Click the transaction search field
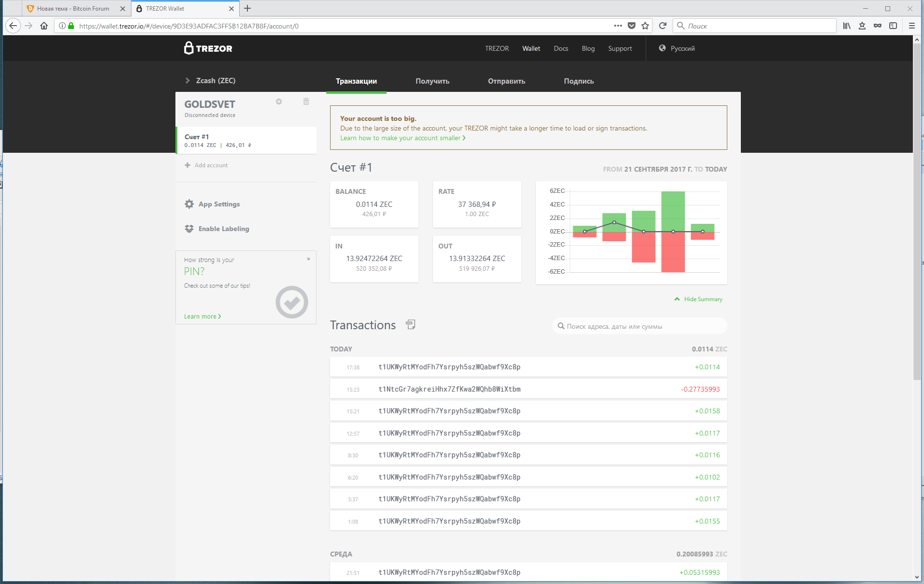Viewport: 924px width, 584px height. 639,326
